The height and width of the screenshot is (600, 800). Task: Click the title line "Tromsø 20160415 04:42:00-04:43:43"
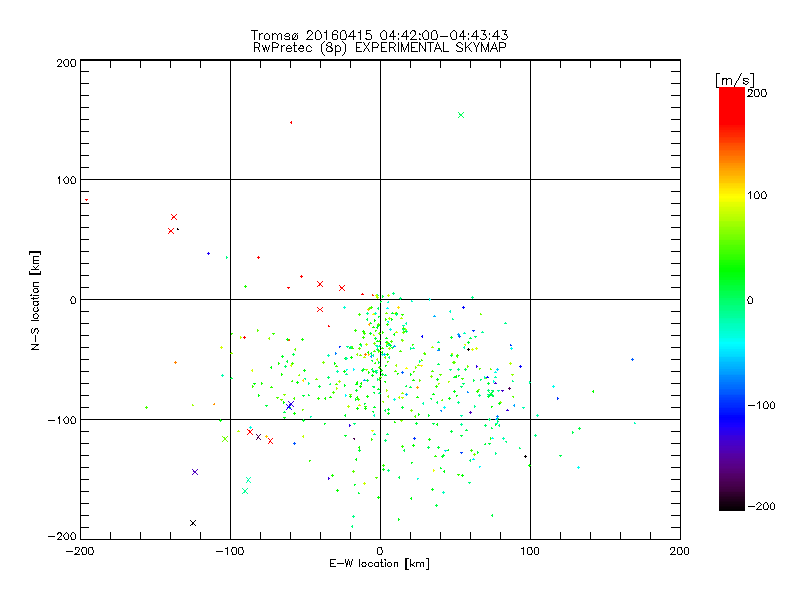click(380, 35)
